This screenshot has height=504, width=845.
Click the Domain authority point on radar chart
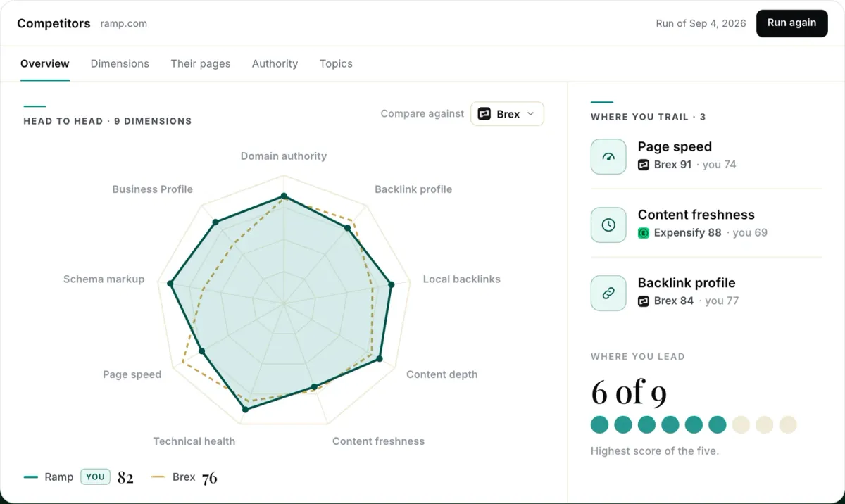click(284, 196)
